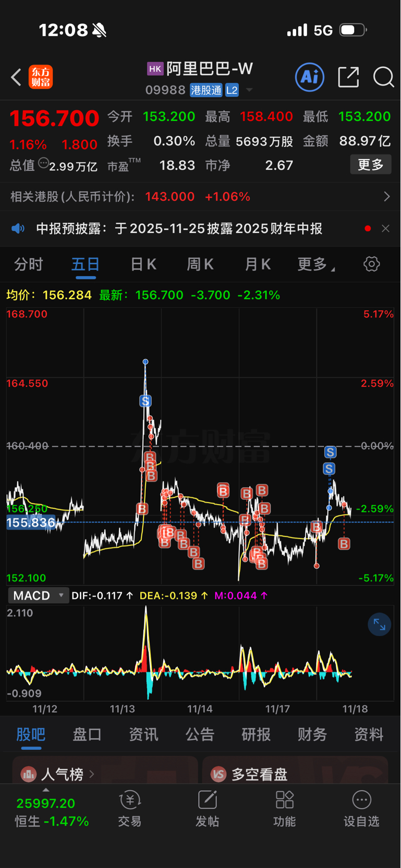Open the 财务 tab

312,734
